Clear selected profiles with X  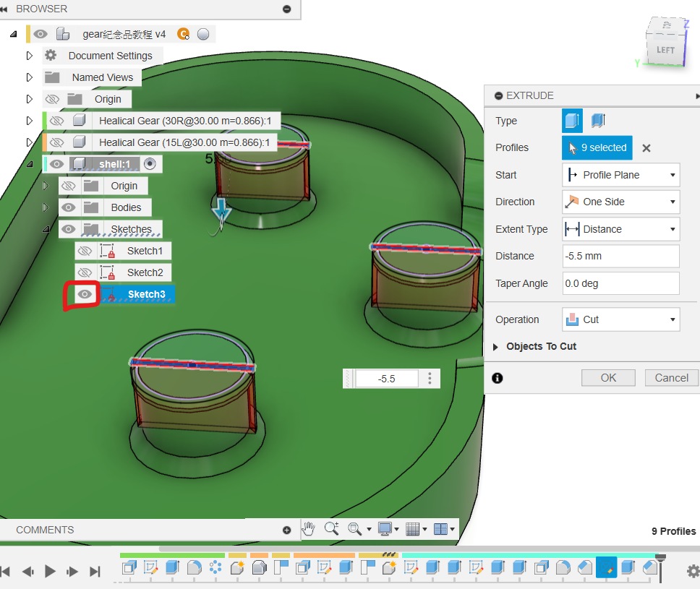tap(646, 148)
